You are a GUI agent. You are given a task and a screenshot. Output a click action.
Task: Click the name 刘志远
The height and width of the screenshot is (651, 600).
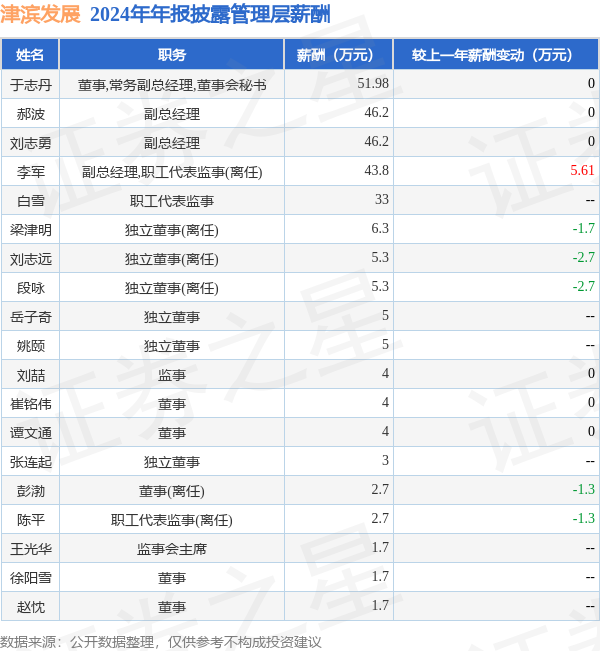31,259
